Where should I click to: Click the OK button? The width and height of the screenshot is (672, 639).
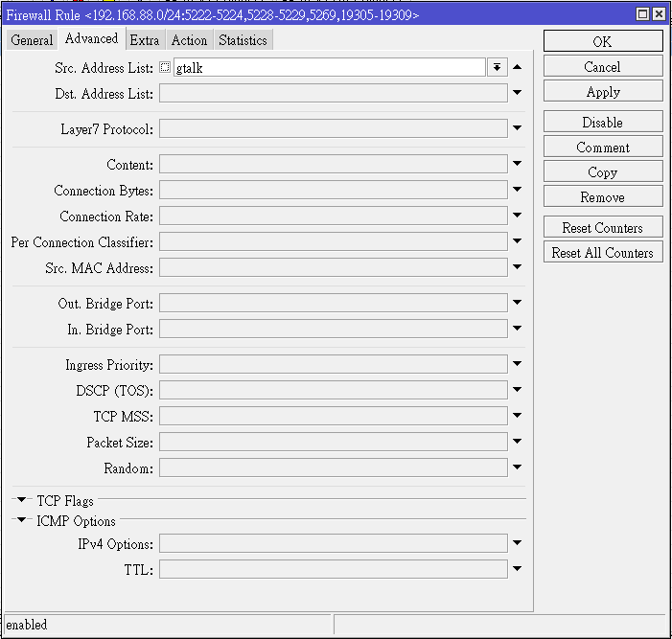click(x=603, y=41)
